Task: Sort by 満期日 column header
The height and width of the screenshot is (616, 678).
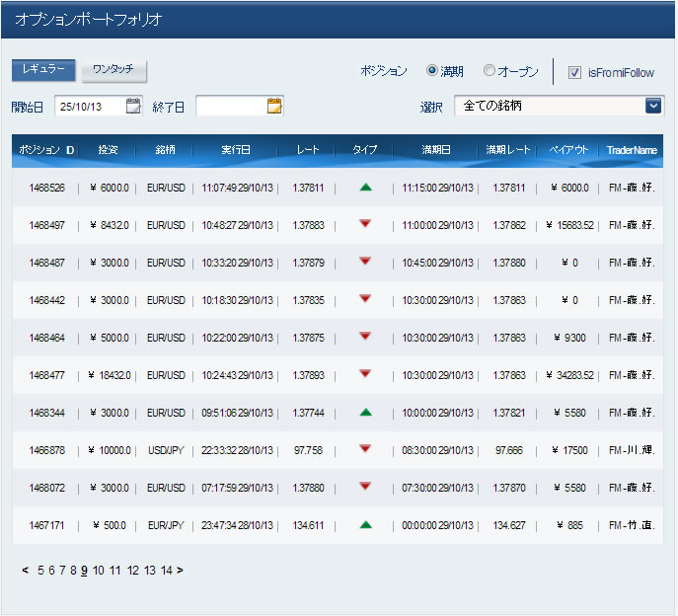Action: tap(436, 150)
